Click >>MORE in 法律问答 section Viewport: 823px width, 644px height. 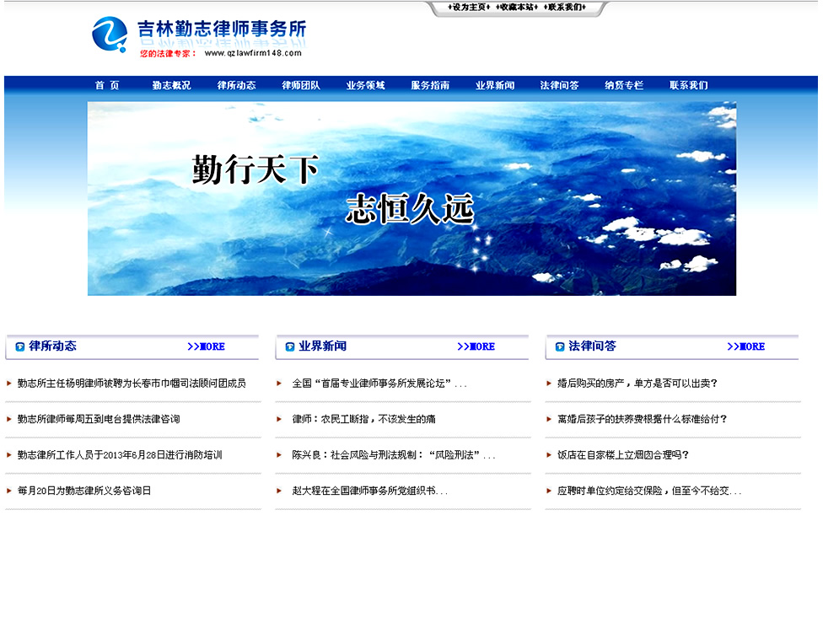tap(745, 347)
